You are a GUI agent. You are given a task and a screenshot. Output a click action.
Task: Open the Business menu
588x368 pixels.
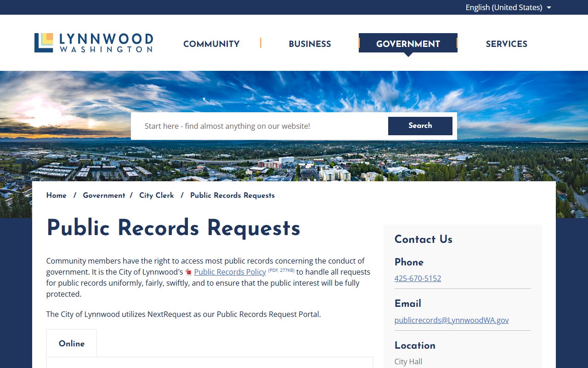click(310, 44)
